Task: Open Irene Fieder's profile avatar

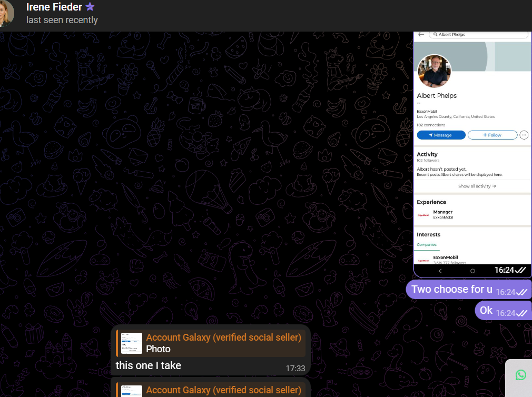Action: [6, 13]
